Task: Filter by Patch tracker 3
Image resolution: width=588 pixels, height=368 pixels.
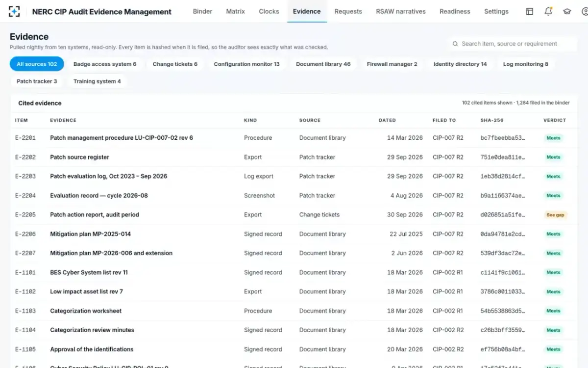Action: (x=37, y=81)
